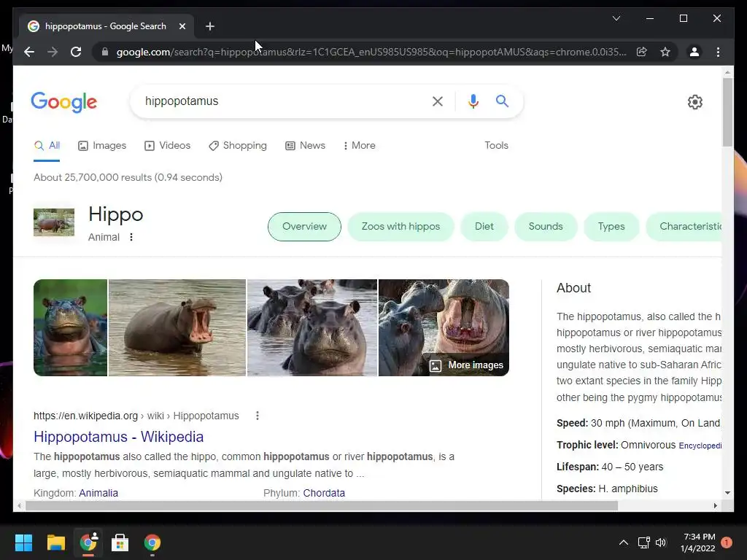Open the Encyclopedia source link
This screenshot has height=560, width=747.
coord(700,446)
